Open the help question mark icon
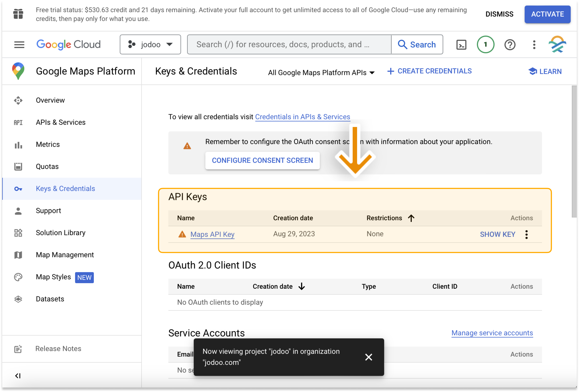579x392 pixels. coord(510,45)
